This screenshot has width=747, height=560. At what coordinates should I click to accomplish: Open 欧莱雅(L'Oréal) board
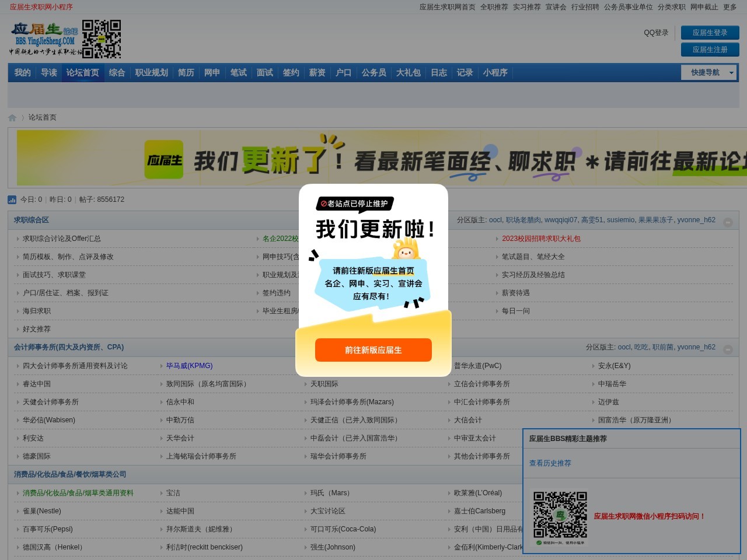(478, 493)
